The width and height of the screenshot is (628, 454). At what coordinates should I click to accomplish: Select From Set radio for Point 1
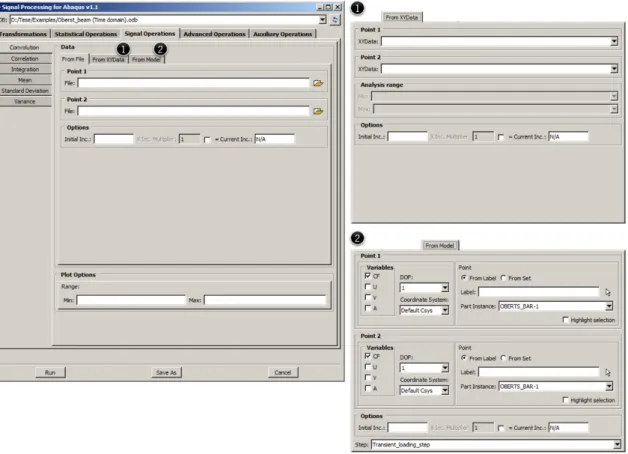pos(503,278)
